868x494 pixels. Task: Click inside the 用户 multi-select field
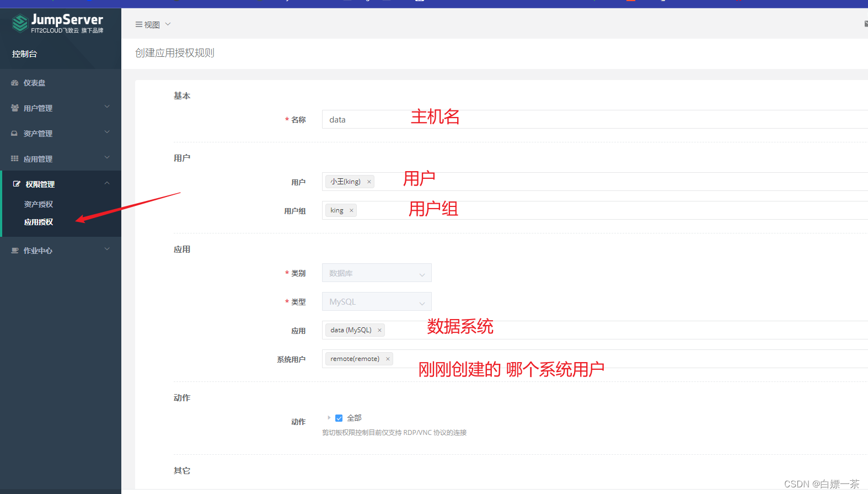pos(595,182)
